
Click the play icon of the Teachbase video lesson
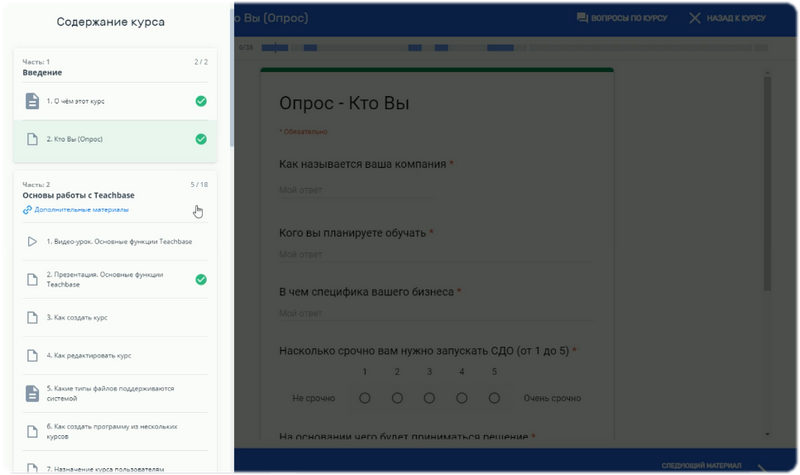tap(32, 241)
